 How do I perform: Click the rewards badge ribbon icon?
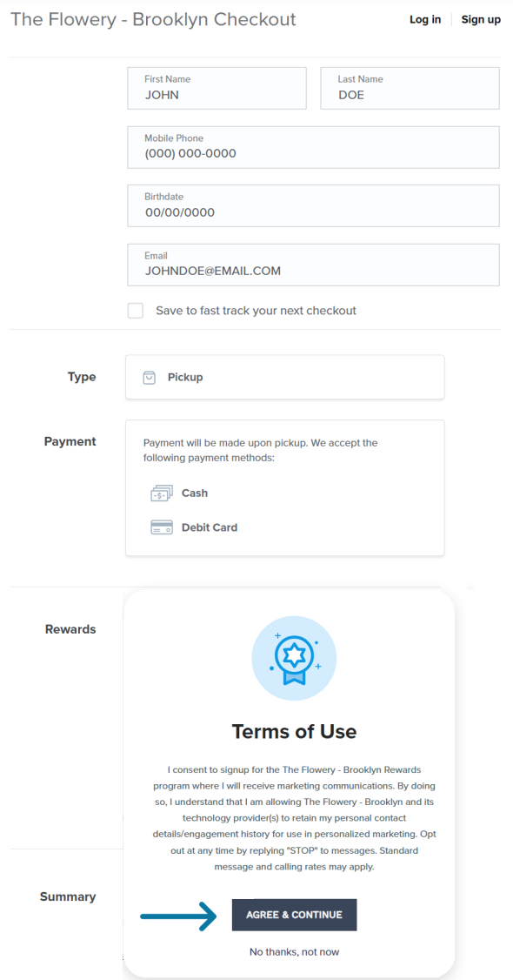click(294, 657)
